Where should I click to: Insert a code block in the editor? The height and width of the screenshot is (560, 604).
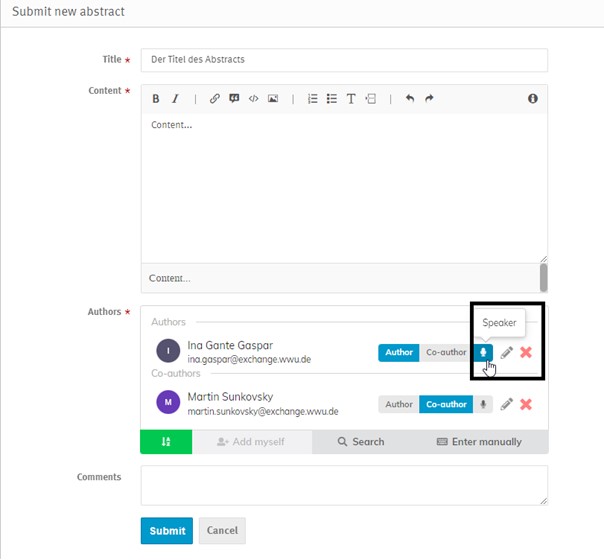pos(254,99)
